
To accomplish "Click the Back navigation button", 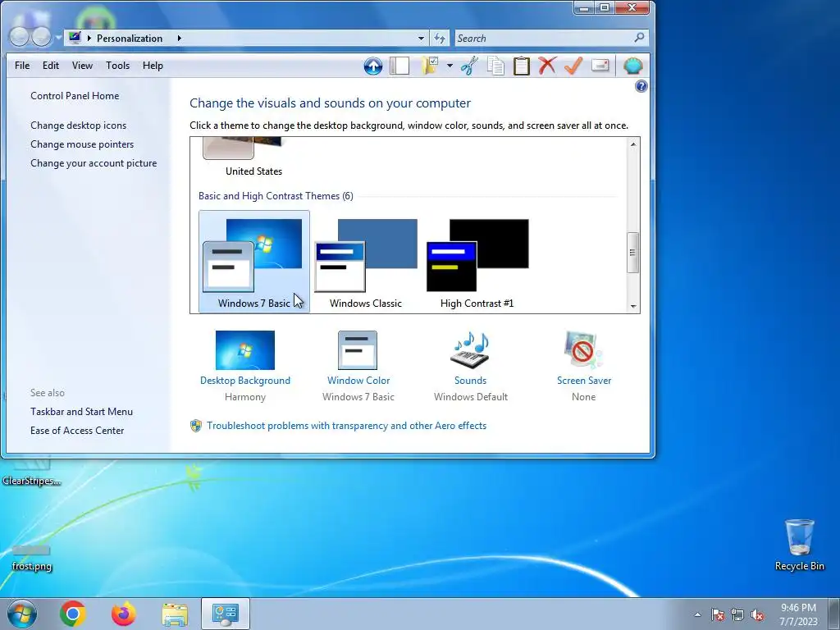I will point(20,36).
